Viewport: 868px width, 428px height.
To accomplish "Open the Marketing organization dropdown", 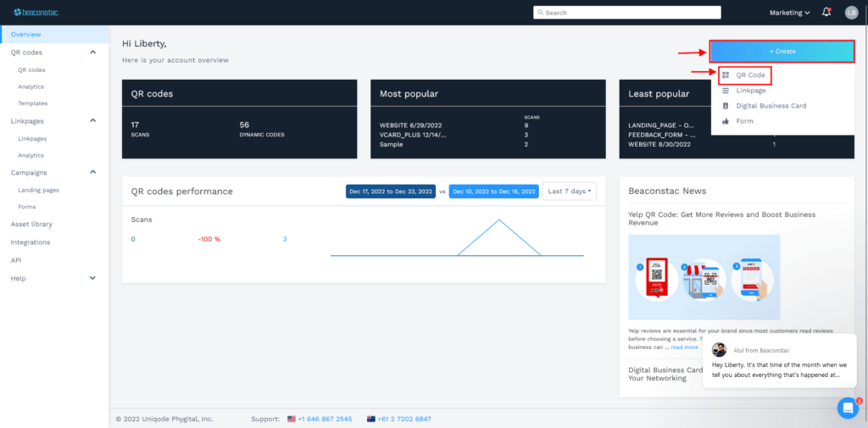I will click(790, 13).
